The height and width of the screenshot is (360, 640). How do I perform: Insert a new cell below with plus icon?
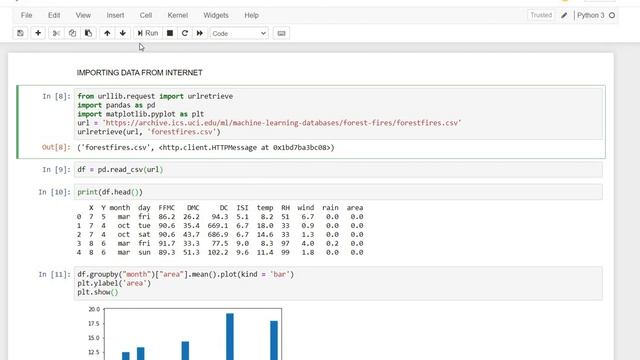point(38,33)
